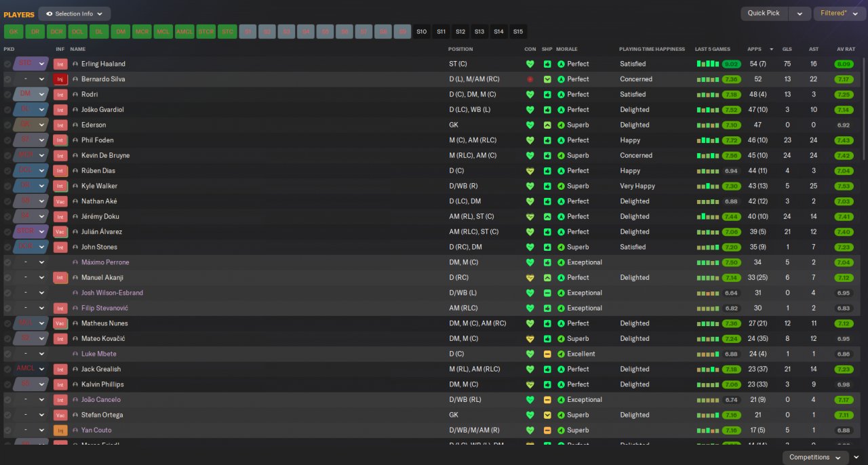Click the condition heart for Manuel Akanji

coord(530,278)
